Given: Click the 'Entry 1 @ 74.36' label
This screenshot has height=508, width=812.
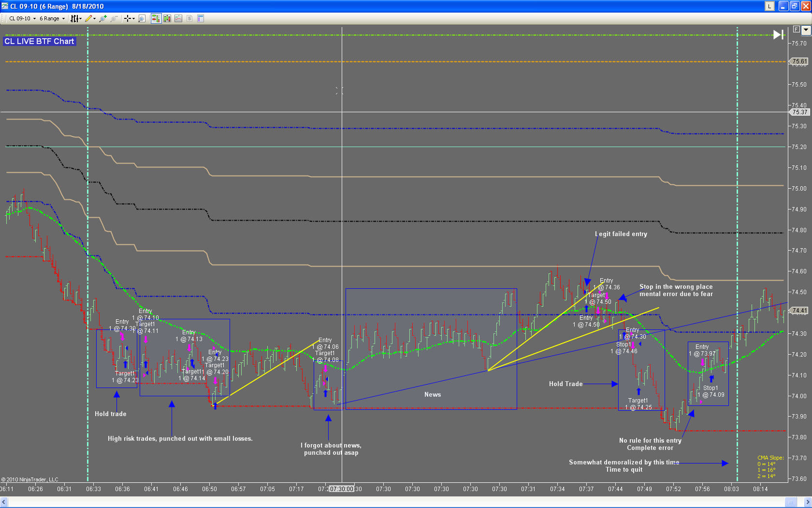Looking at the screenshot, I should pos(607,284).
